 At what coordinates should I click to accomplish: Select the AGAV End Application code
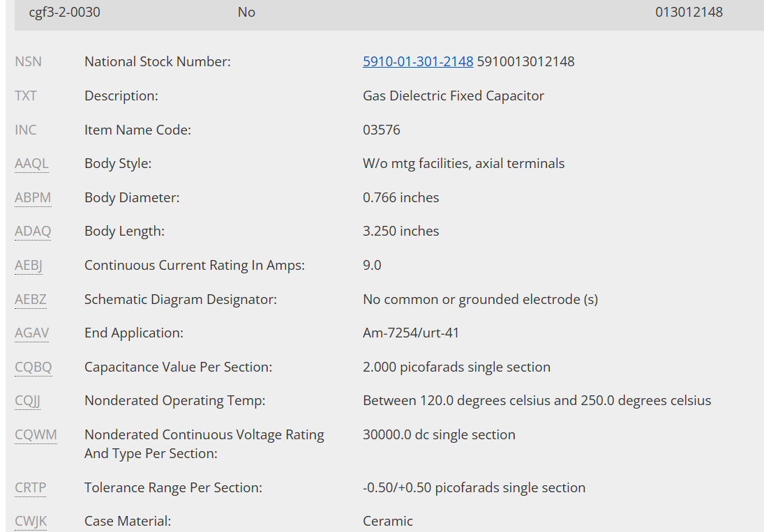tap(31, 333)
